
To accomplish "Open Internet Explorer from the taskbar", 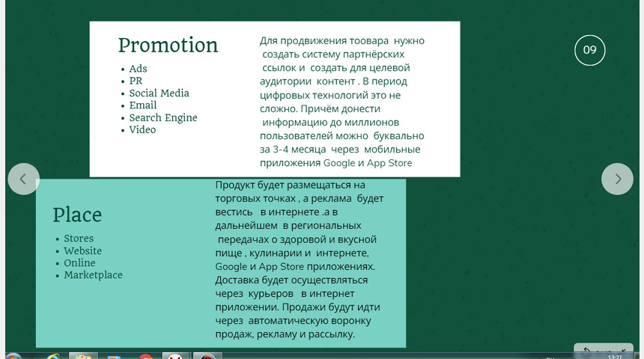I will [53, 356].
